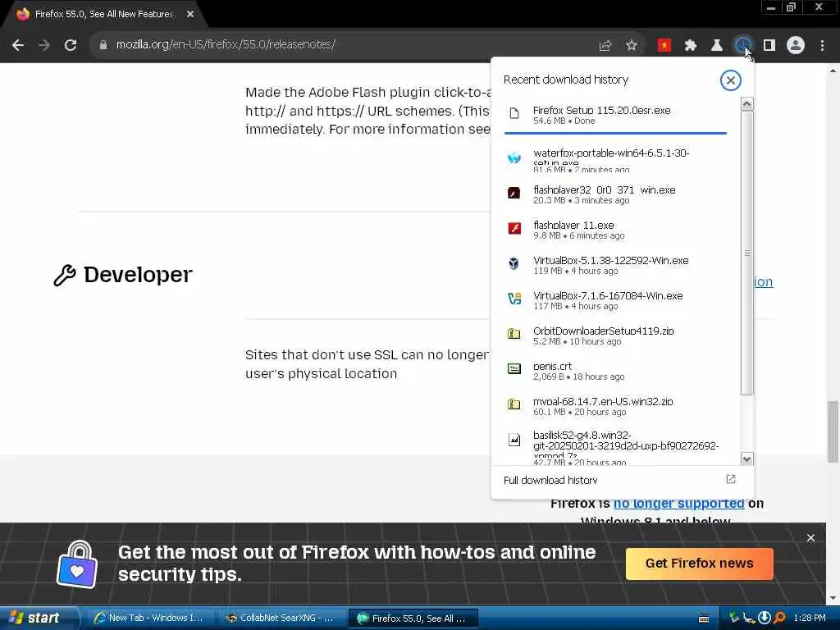Viewport: 840px width, 630px height.
Task: Bookmark this page with star icon
Action: (632, 46)
